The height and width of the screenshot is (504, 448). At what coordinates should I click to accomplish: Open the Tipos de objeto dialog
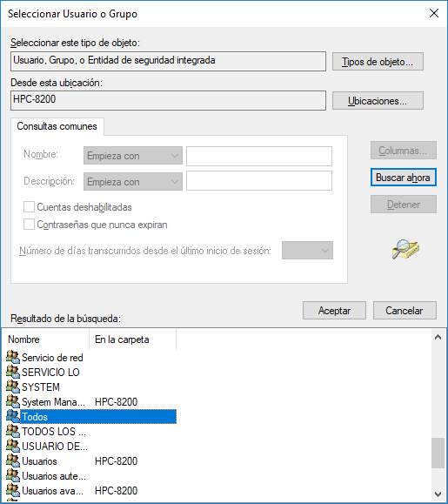pos(378,62)
